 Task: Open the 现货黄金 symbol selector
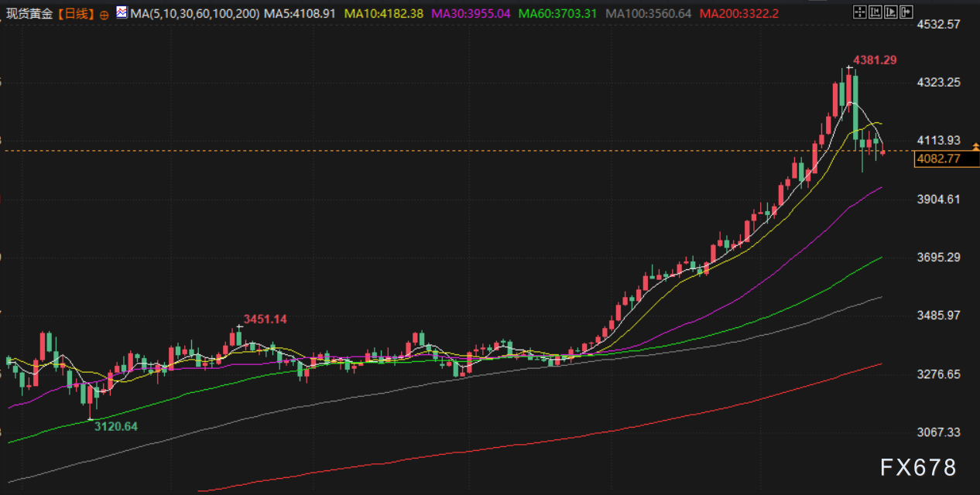coord(29,13)
